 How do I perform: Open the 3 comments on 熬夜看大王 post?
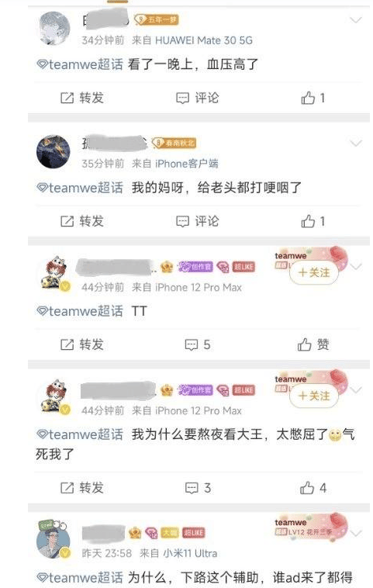click(198, 488)
